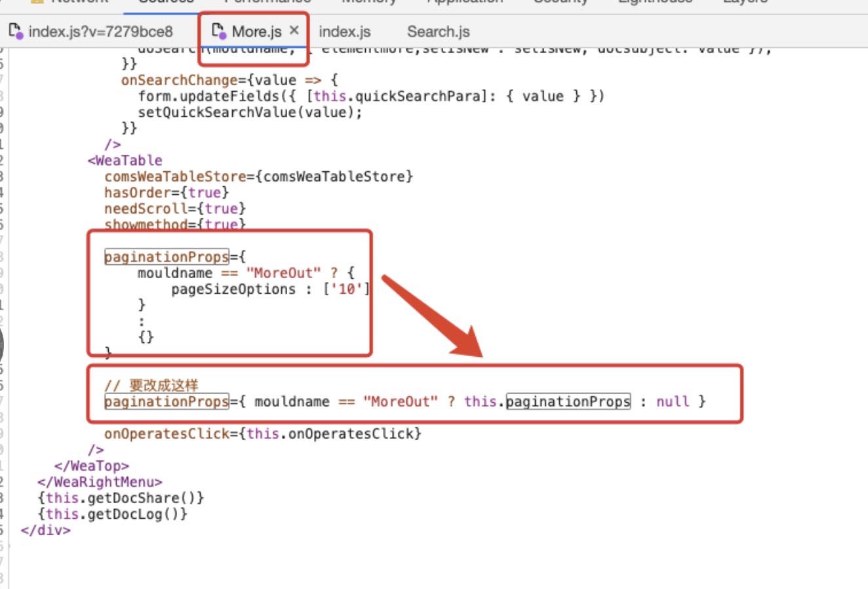Open the index.js file tab
Image resolution: width=868 pixels, height=589 pixels.
click(x=344, y=31)
